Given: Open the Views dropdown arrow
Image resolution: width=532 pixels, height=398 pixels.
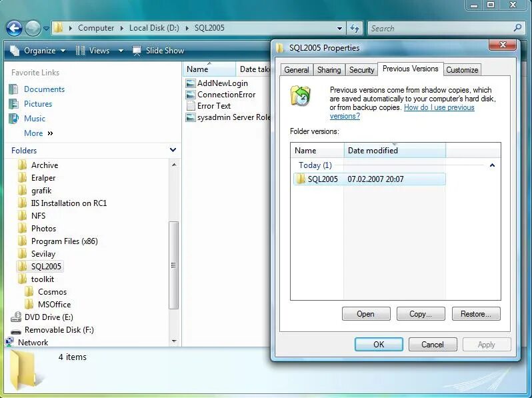Looking at the screenshot, I should pos(121,51).
